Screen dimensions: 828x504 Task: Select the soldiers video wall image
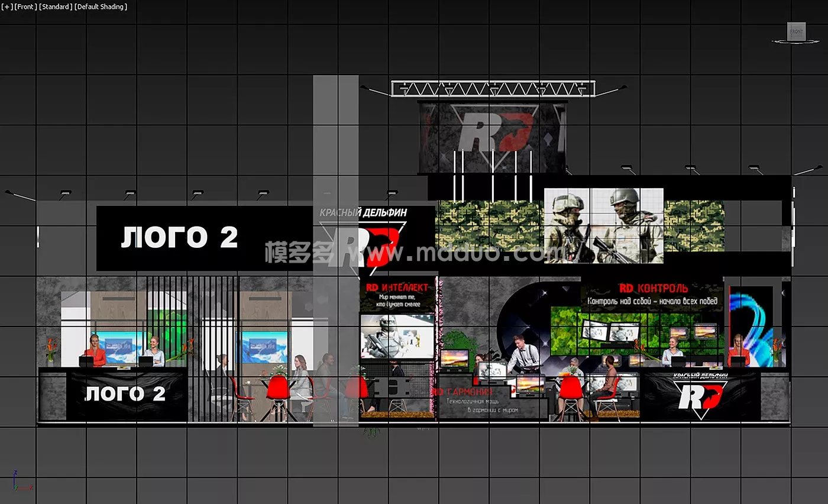(x=603, y=225)
